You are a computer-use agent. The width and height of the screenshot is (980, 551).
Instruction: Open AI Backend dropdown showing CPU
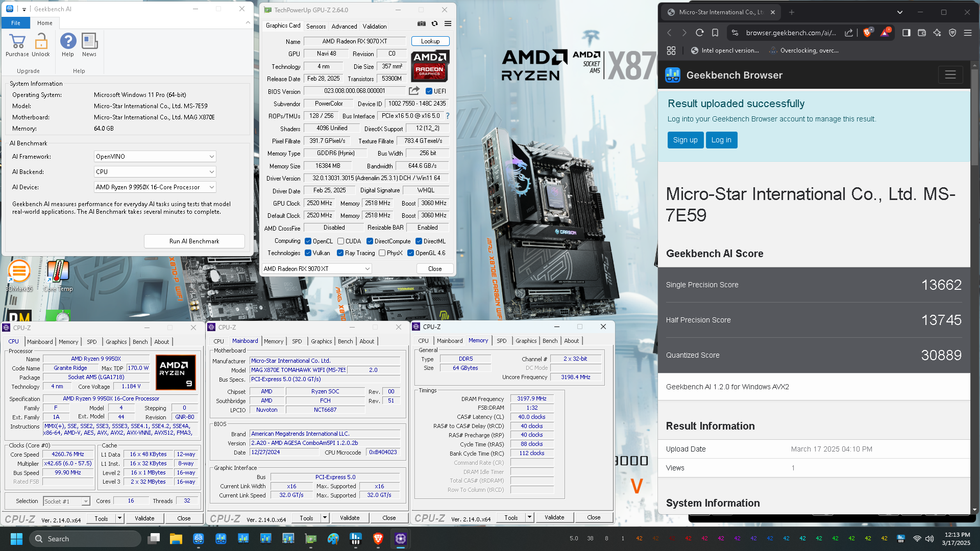point(155,172)
